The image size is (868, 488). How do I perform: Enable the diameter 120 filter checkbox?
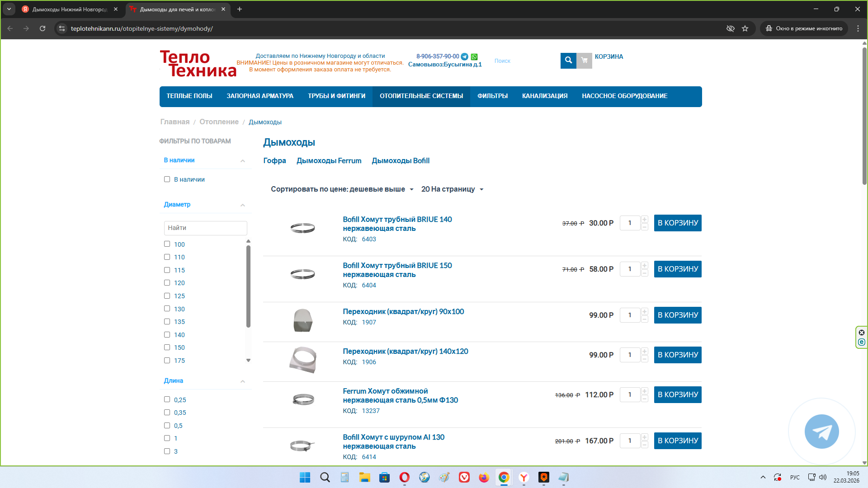pyautogui.click(x=167, y=283)
